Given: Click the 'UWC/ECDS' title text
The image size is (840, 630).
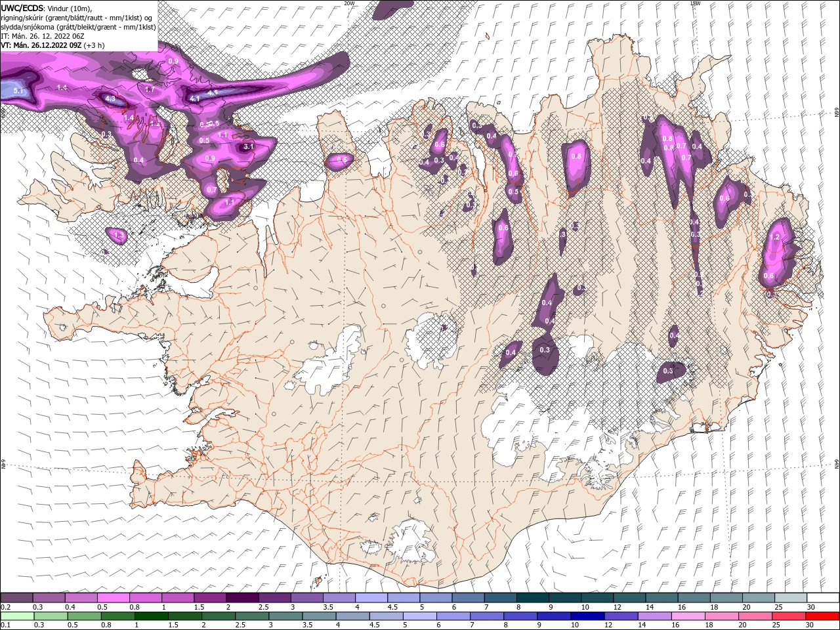Looking at the screenshot, I should (22, 7).
